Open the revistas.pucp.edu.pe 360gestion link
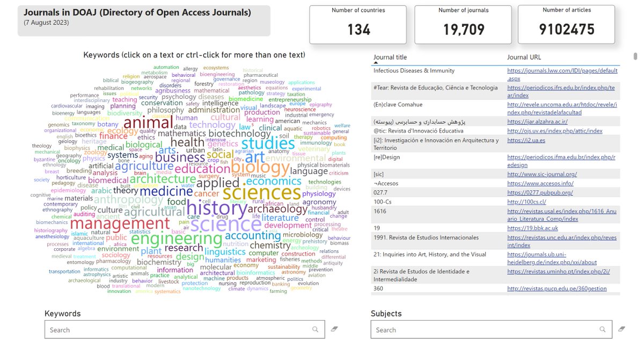644x346 pixels. pos(557,289)
